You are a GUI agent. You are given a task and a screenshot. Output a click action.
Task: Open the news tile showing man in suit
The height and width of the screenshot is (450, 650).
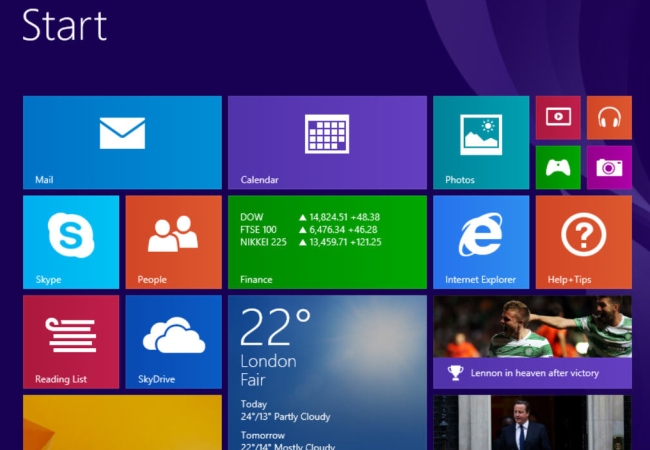[532, 422]
